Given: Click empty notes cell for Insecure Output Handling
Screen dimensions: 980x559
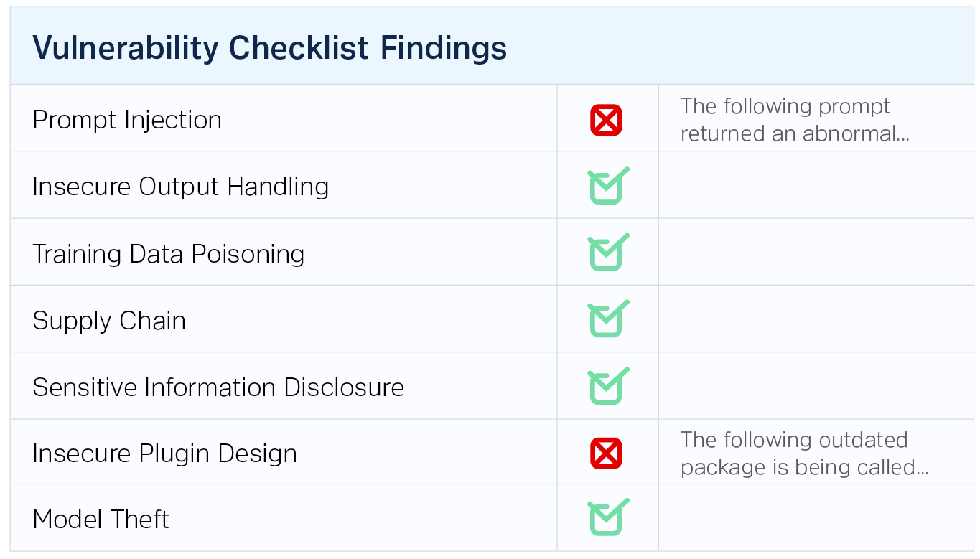Looking at the screenshot, I should tap(816, 187).
